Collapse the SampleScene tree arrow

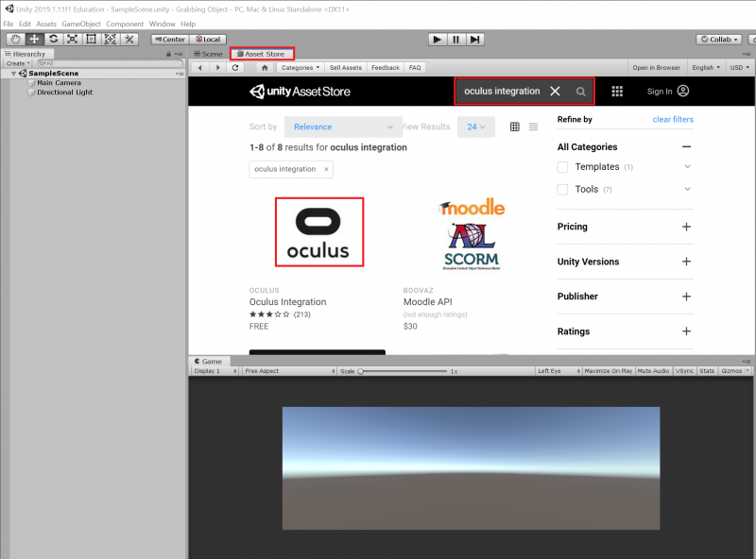pyautogui.click(x=13, y=74)
